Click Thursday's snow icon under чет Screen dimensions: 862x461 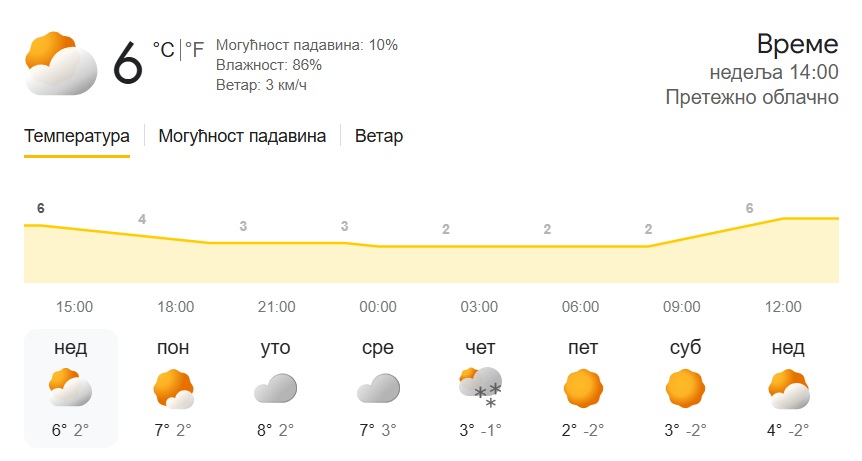point(480,389)
